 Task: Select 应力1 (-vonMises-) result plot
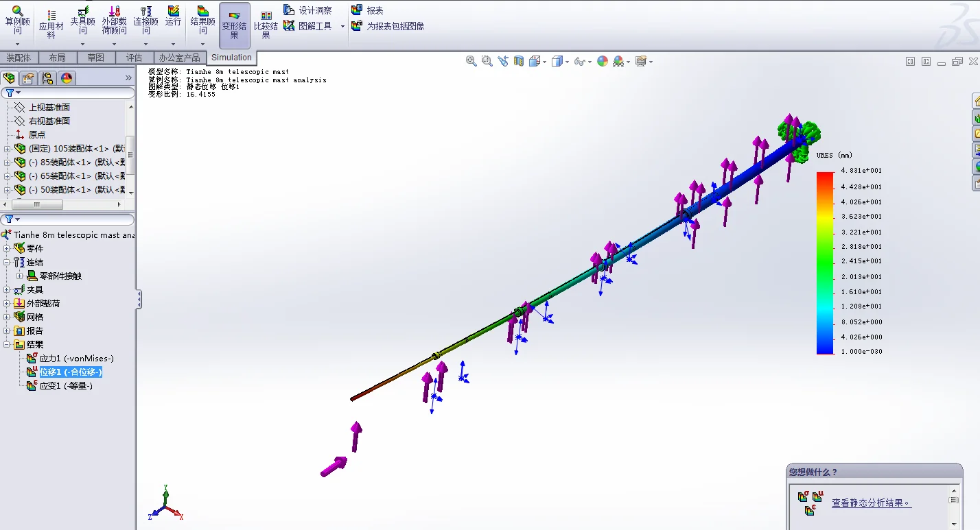[75, 358]
